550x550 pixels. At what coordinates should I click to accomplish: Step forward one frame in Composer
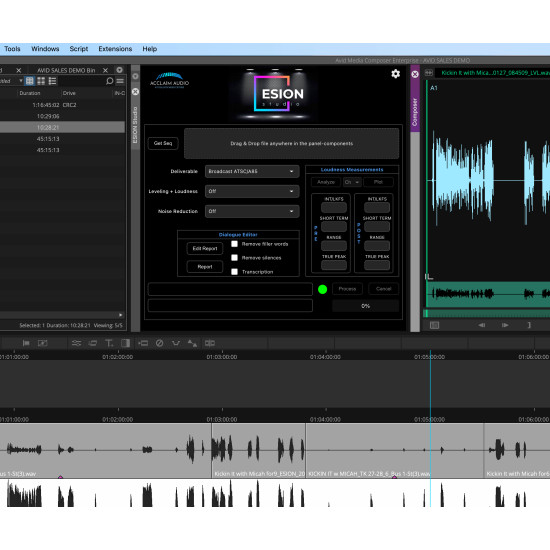[505, 325]
